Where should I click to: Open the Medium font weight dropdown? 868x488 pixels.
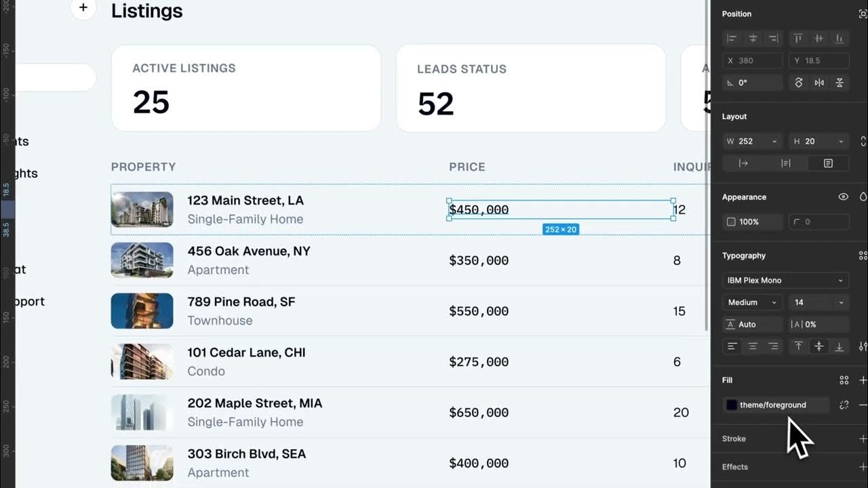[752, 302]
